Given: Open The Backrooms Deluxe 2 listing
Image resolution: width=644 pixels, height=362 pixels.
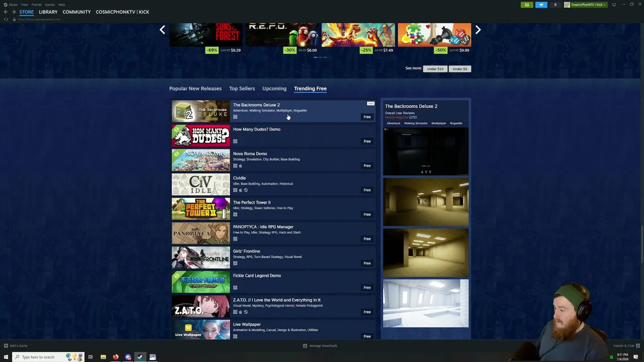Looking at the screenshot, I should coord(274,111).
